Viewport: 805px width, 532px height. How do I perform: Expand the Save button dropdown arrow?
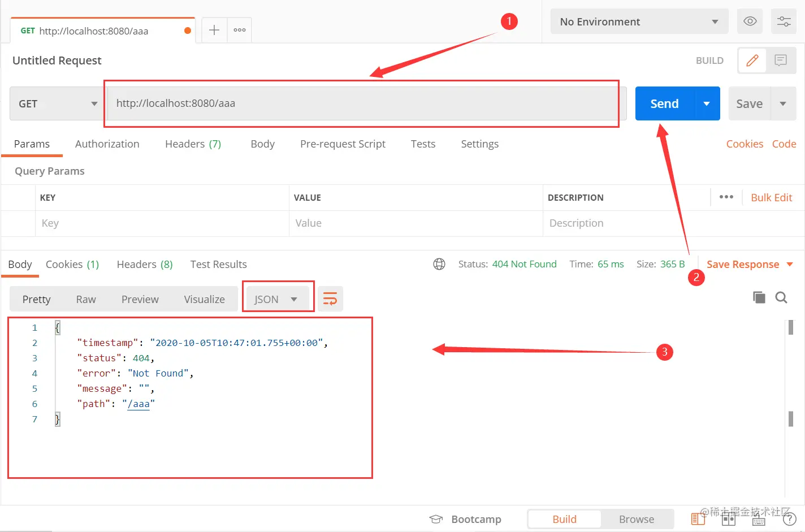(783, 103)
